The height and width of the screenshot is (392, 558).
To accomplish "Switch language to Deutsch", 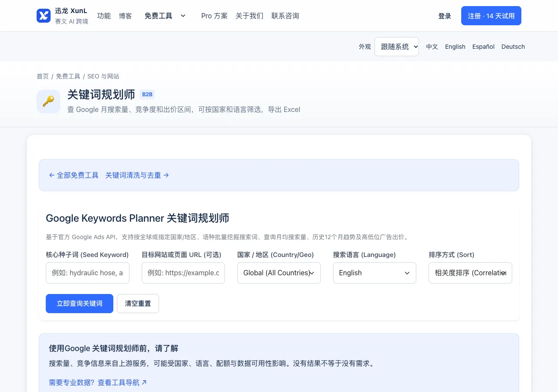I will click(x=513, y=47).
